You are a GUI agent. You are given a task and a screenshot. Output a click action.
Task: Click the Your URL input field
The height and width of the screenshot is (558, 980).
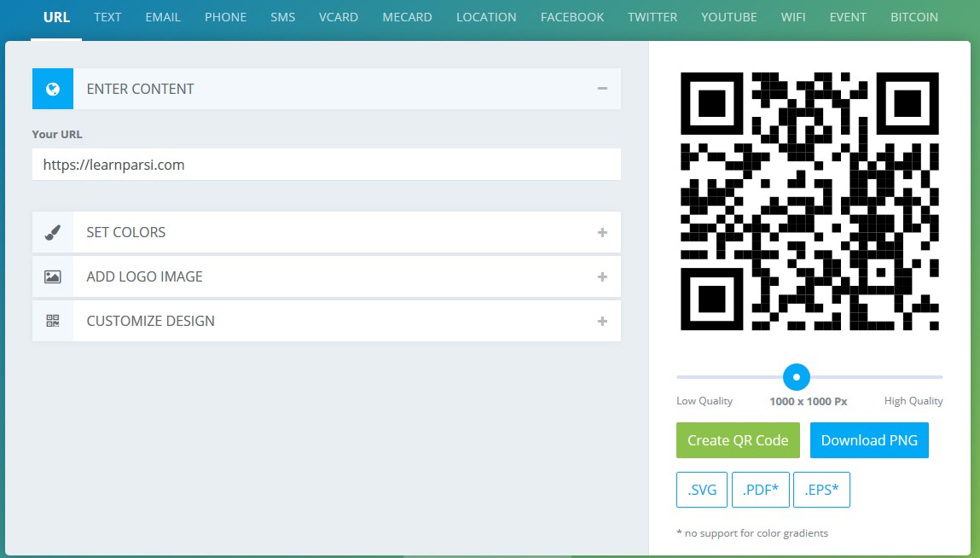click(327, 165)
